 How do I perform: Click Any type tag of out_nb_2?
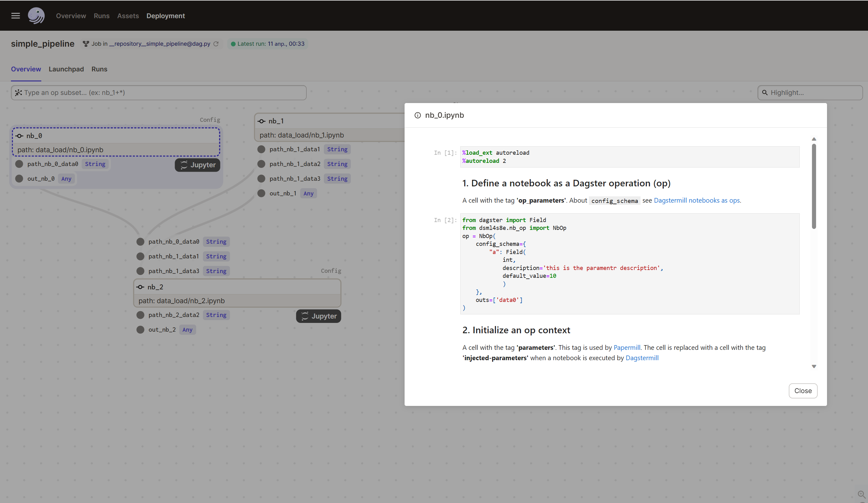tap(187, 329)
